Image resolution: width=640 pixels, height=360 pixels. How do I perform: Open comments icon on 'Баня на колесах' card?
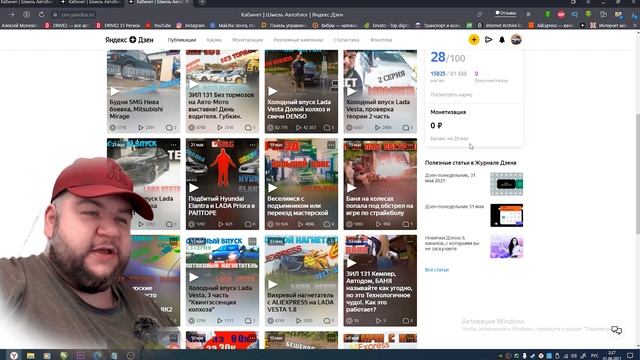(x=406, y=224)
